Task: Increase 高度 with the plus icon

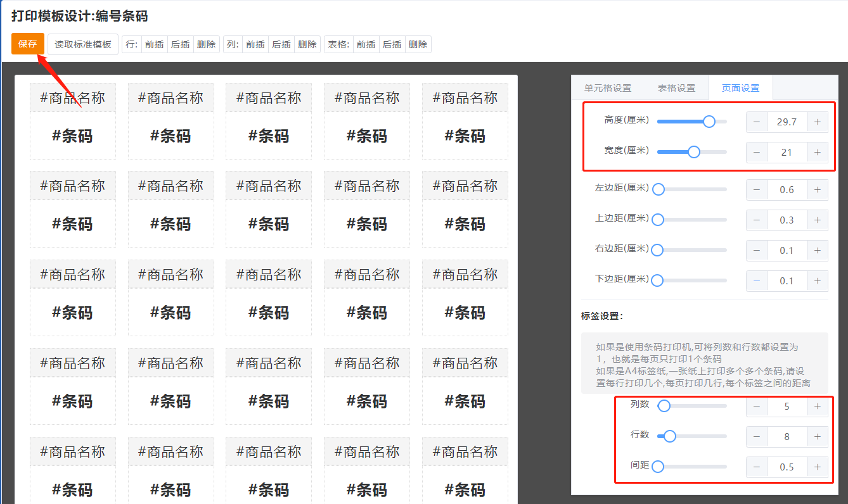Action: (817, 122)
